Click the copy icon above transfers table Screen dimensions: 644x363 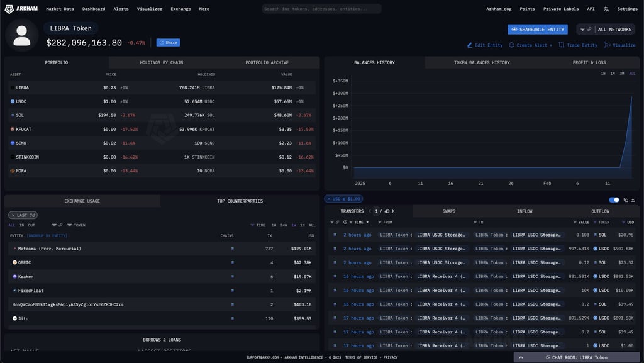[x=626, y=199]
